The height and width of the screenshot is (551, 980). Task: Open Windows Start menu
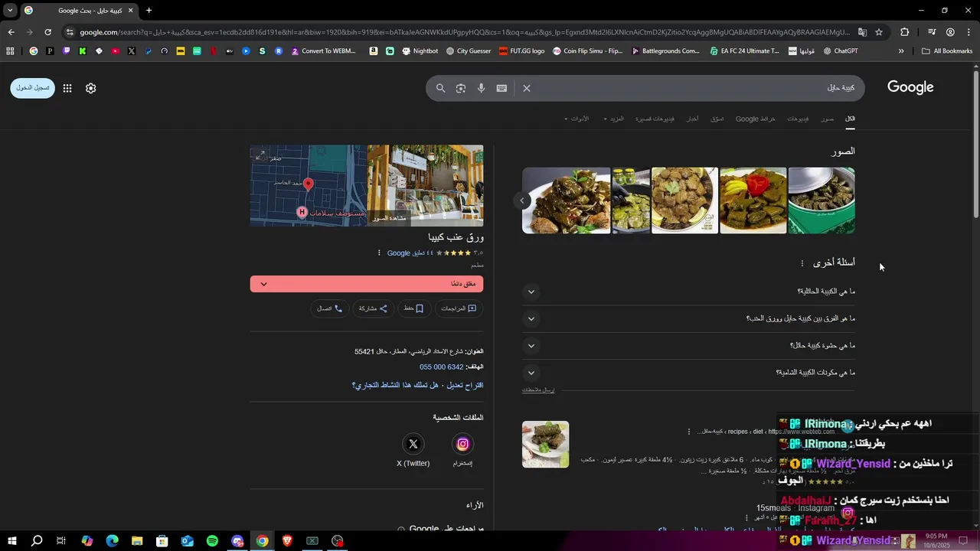(11, 541)
